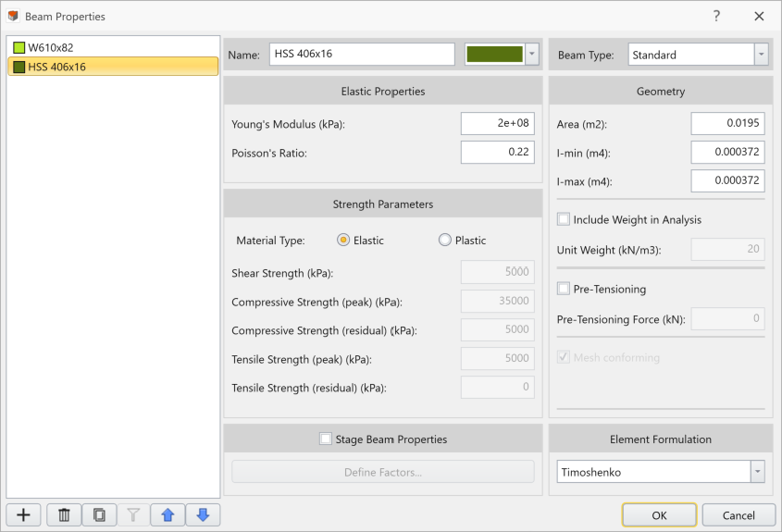Click the Shear Strength field
The image size is (782, 532).
pos(498,272)
